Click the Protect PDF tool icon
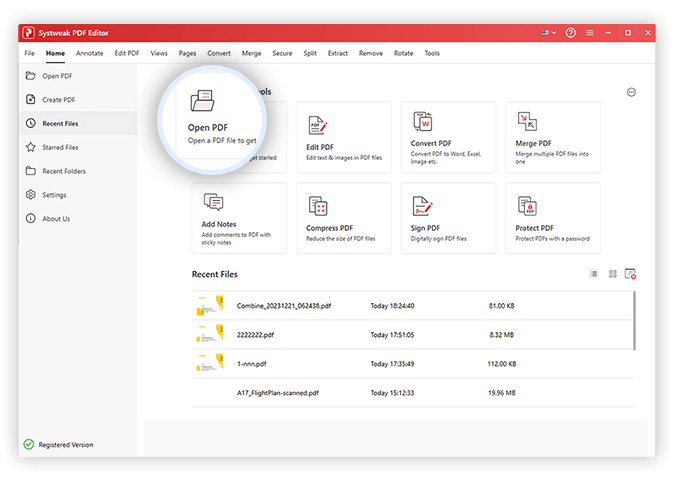The height and width of the screenshot is (484, 678). click(x=527, y=206)
